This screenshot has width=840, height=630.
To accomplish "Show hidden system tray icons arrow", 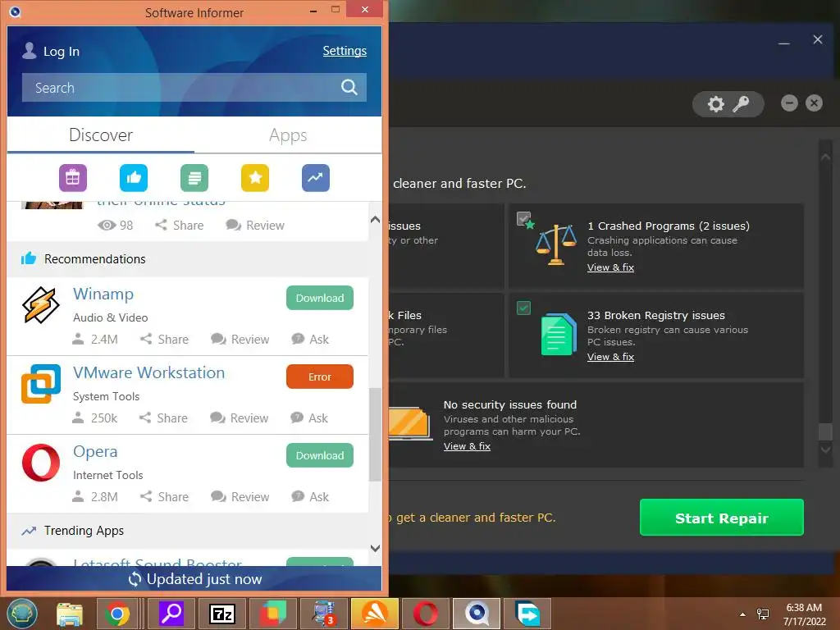I will coord(742,614).
